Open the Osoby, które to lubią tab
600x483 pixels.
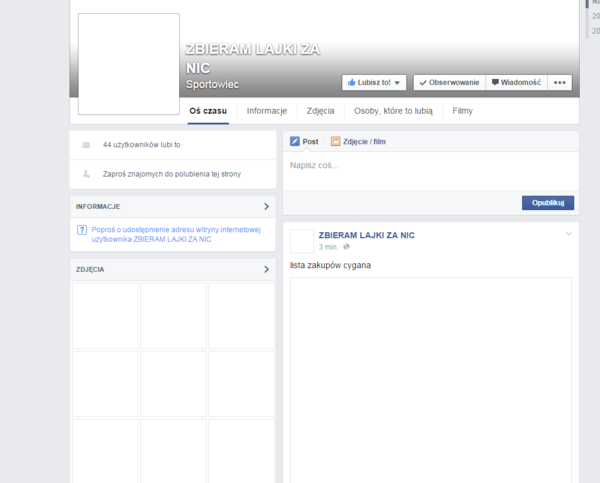pos(393,111)
